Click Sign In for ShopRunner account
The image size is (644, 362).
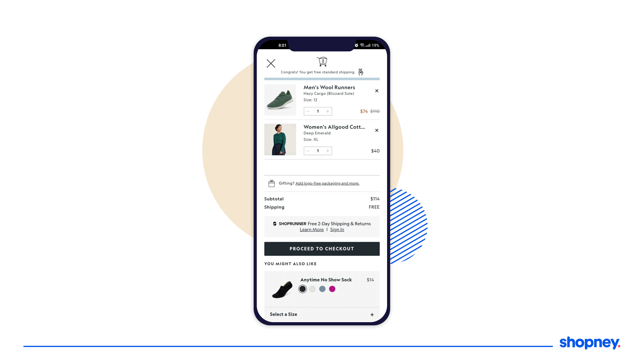coord(337,230)
